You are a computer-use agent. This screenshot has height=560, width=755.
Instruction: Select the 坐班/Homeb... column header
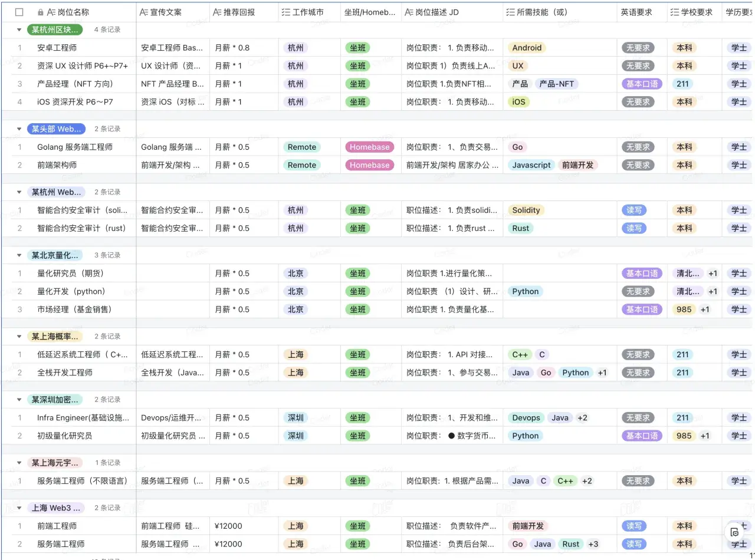(x=370, y=12)
